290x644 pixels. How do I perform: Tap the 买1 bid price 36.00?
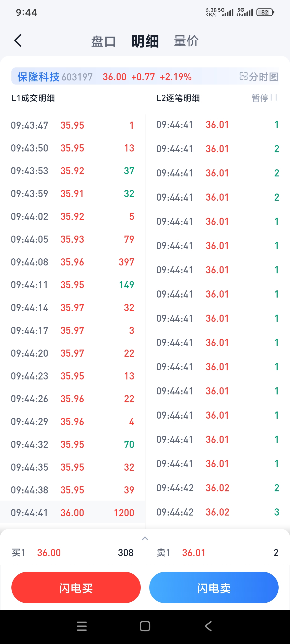pos(49,553)
